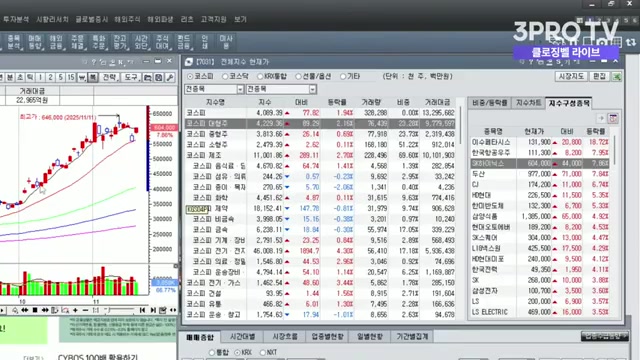Select the 선물/옵션 radio button

point(298,76)
